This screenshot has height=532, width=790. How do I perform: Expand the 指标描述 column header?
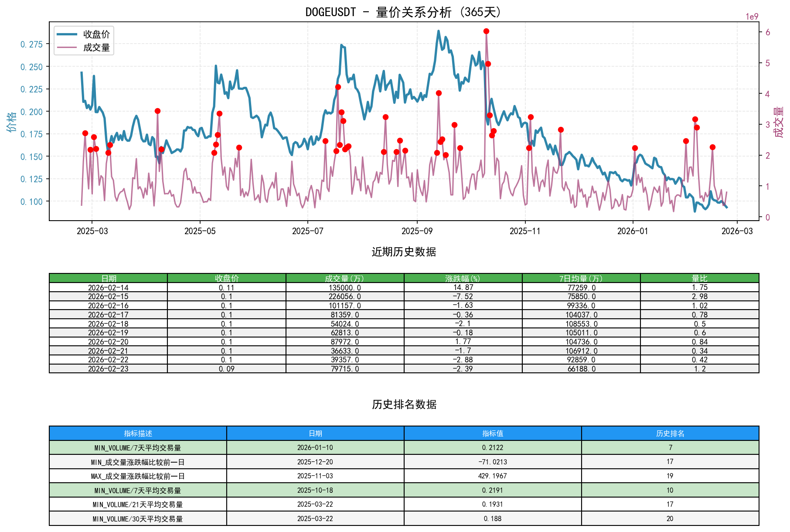pyautogui.click(x=138, y=434)
